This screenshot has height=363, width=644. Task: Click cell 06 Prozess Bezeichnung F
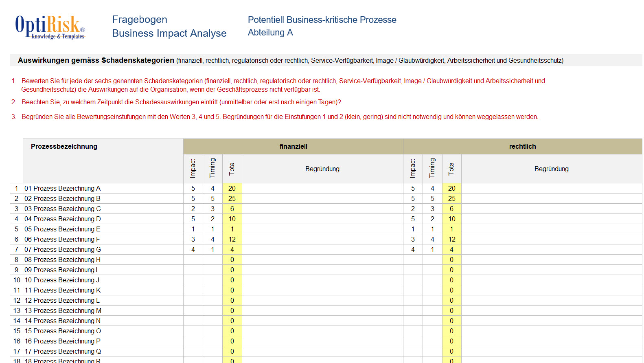tap(103, 239)
